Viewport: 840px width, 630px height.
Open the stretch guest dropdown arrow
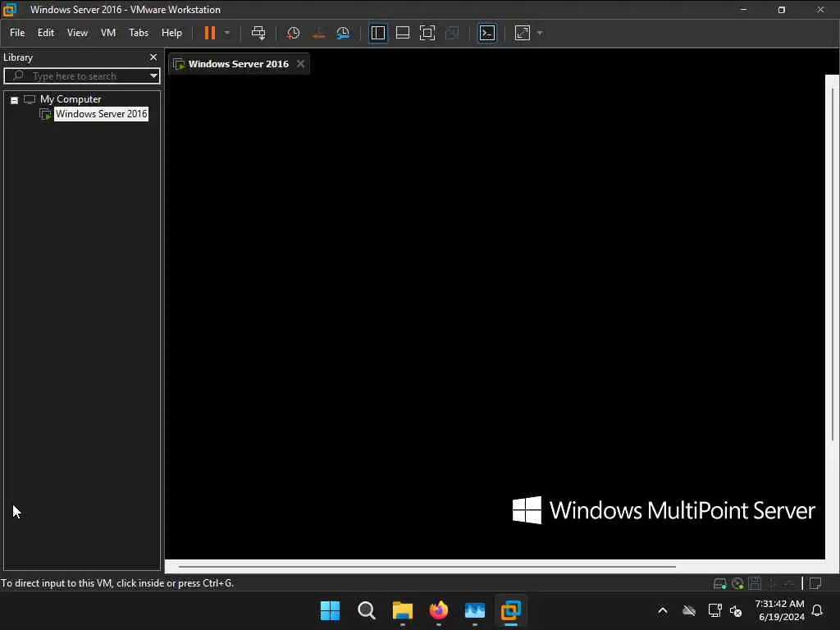[540, 33]
